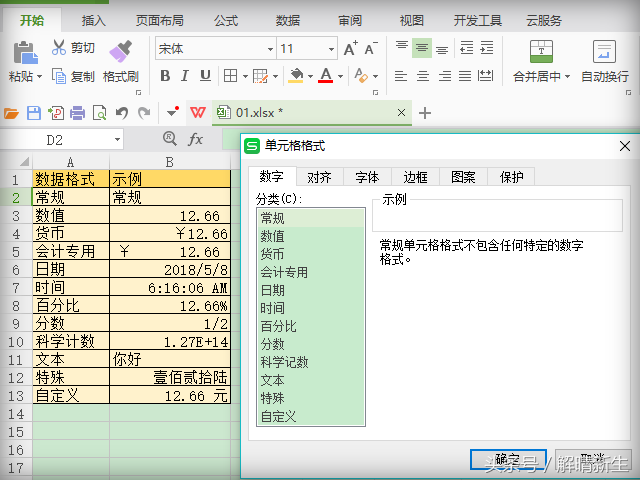The image size is (640, 480).
Task: Expand quick access toolbar customize arrow
Action: [x=173, y=112]
